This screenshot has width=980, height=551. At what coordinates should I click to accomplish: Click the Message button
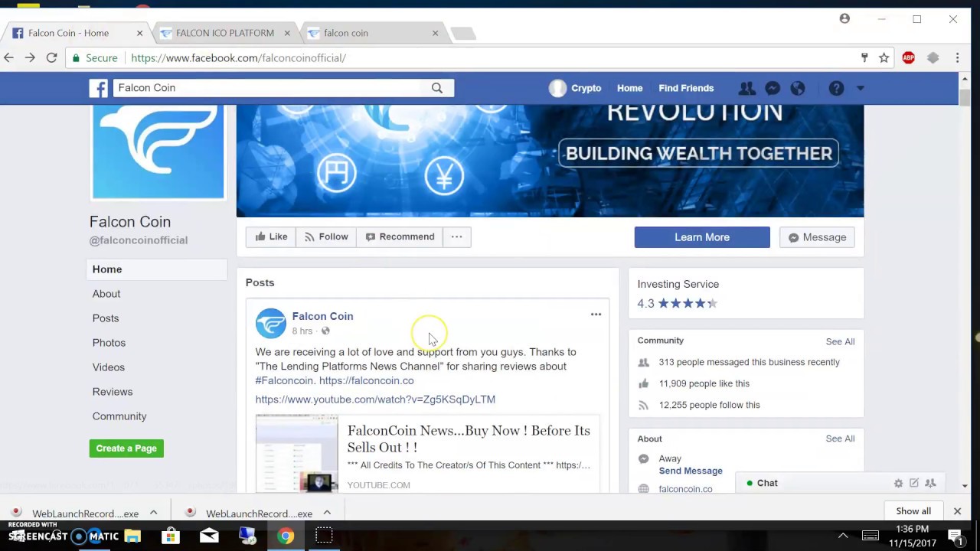point(817,237)
